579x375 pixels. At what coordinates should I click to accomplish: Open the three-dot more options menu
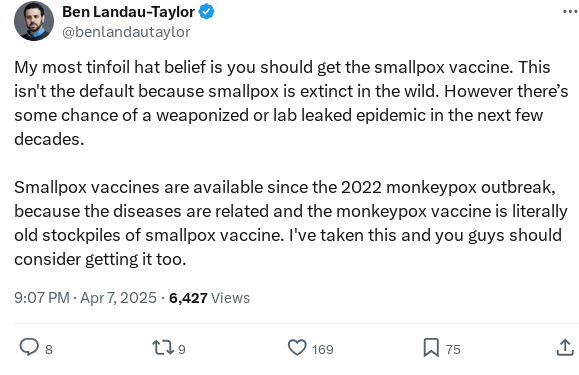pos(570,12)
